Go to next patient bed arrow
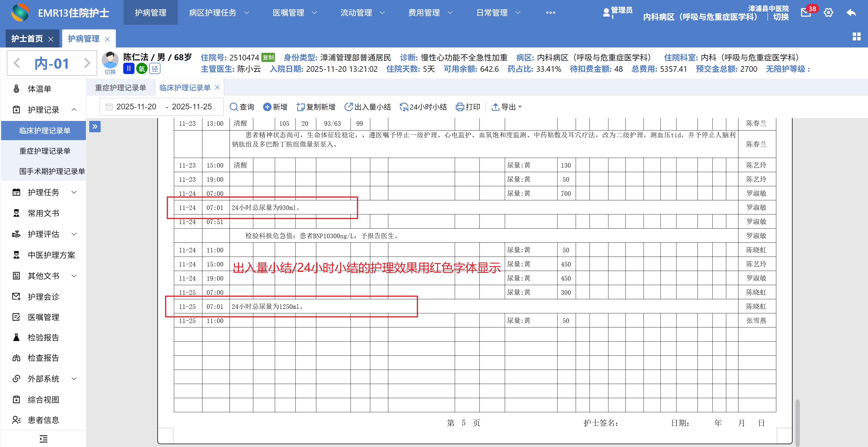 pyautogui.click(x=87, y=63)
